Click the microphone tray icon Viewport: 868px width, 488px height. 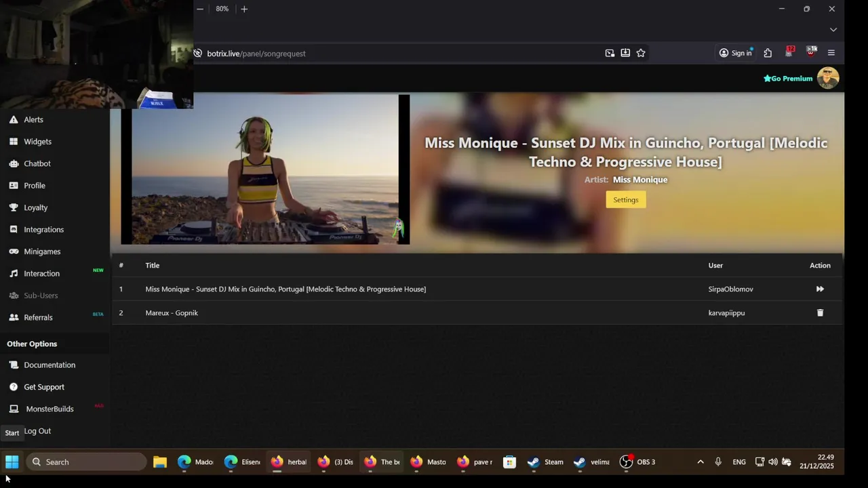pos(718,462)
